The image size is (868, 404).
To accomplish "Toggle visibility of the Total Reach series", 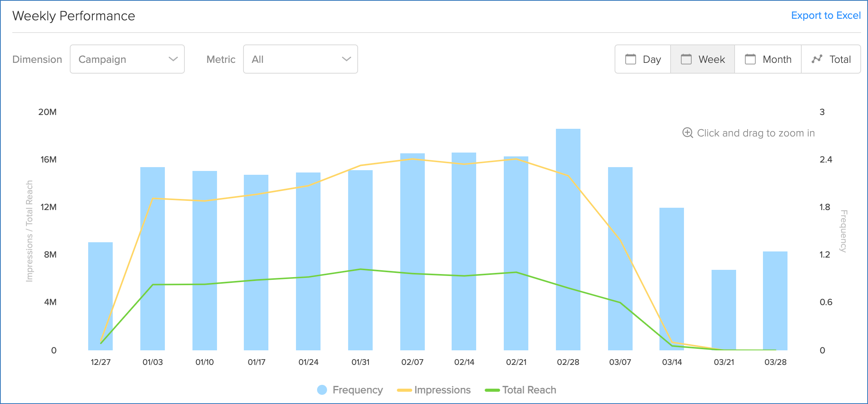I will [530, 390].
